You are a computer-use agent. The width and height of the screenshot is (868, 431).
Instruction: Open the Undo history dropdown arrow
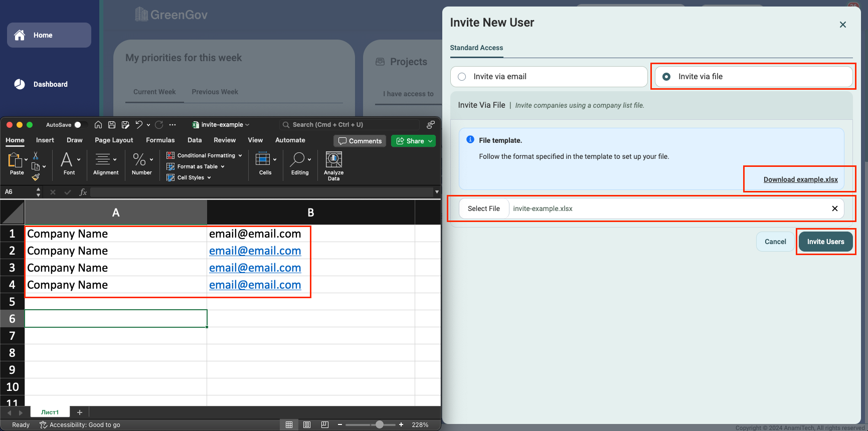pyautogui.click(x=148, y=125)
